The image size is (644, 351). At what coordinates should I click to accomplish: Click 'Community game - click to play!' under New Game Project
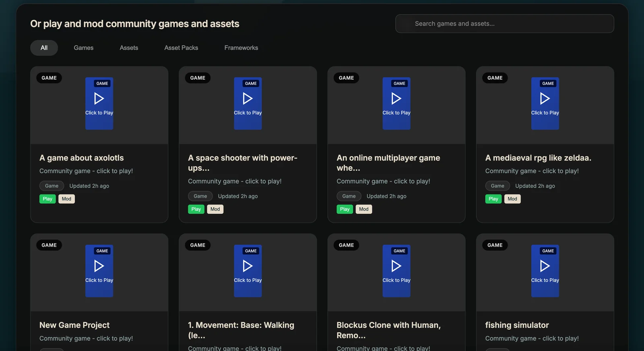[86, 339]
